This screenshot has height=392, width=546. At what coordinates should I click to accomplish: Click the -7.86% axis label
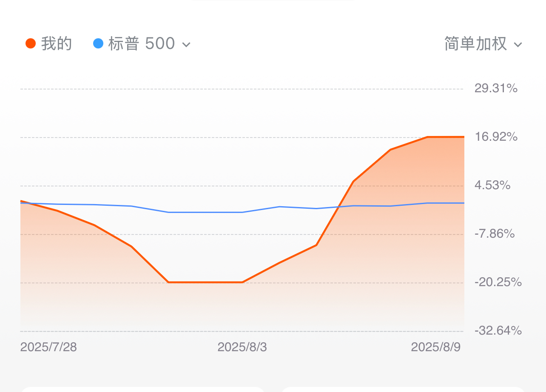[495, 233]
